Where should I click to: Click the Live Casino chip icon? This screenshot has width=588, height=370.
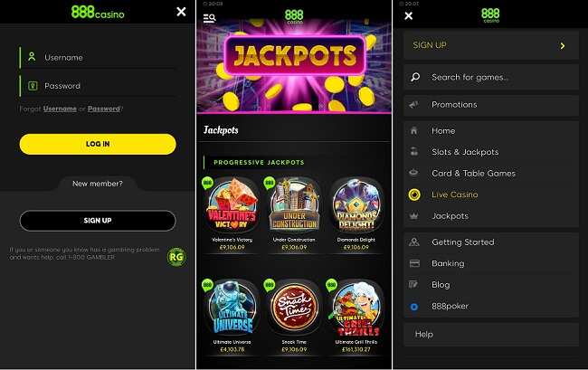click(x=414, y=194)
